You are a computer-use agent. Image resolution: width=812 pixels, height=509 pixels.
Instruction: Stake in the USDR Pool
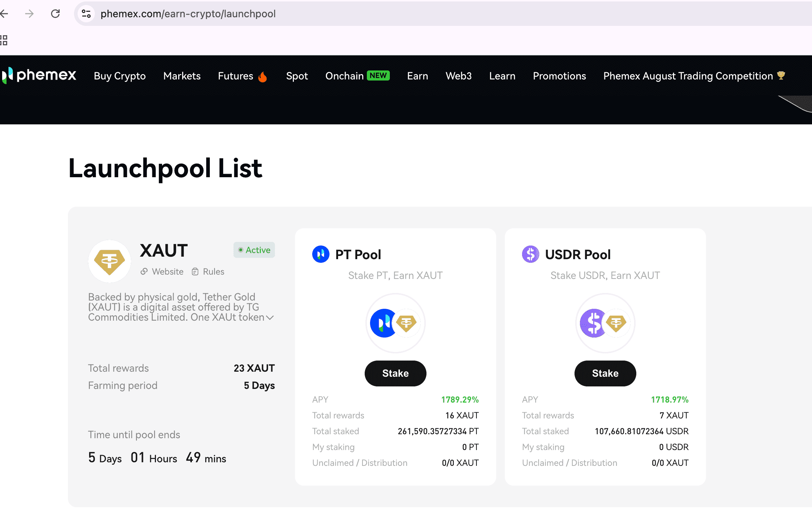605,373
